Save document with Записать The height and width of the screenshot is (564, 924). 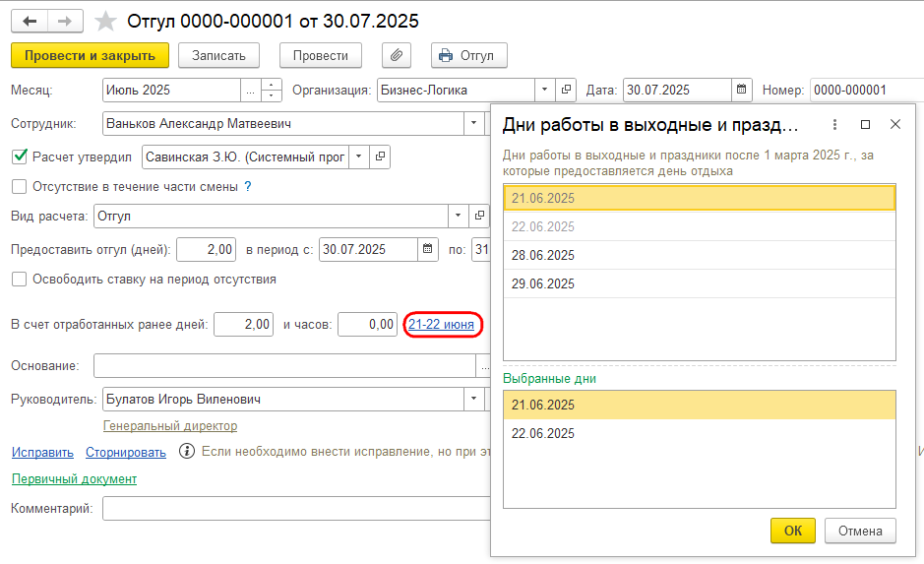(218, 55)
